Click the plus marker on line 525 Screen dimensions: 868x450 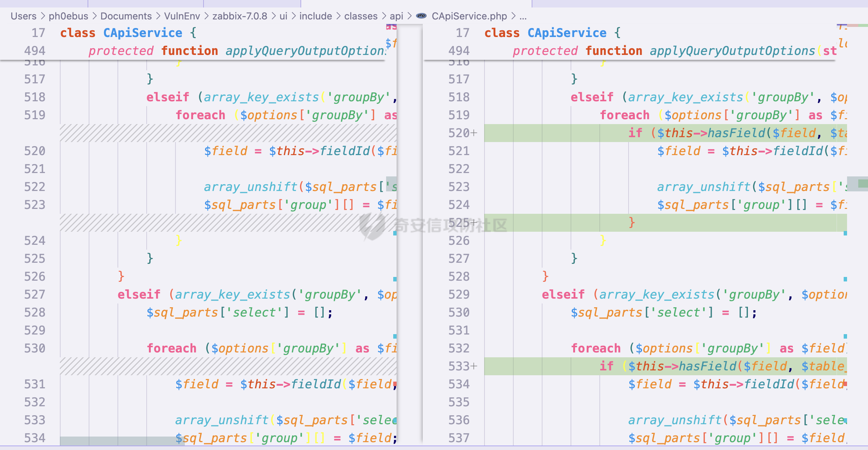tap(474, 223)
